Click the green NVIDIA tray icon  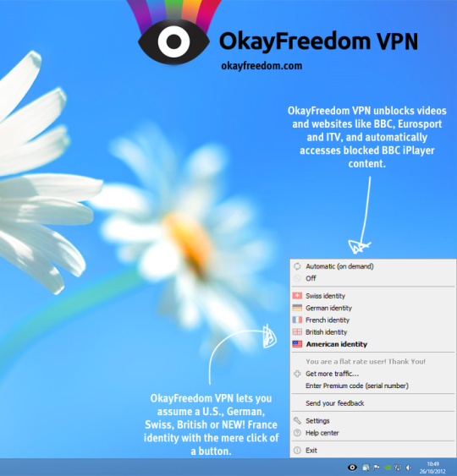point(388,468)
